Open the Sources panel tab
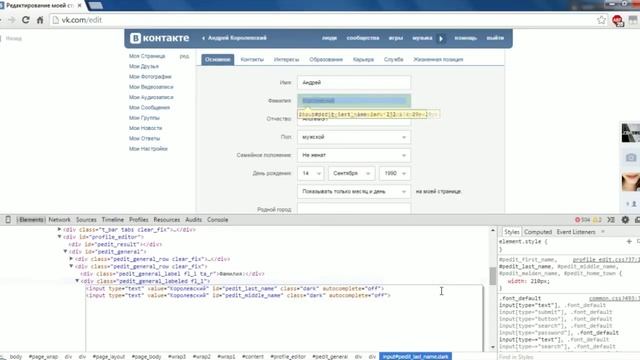 pyautogui.click(x=86, y=220)
